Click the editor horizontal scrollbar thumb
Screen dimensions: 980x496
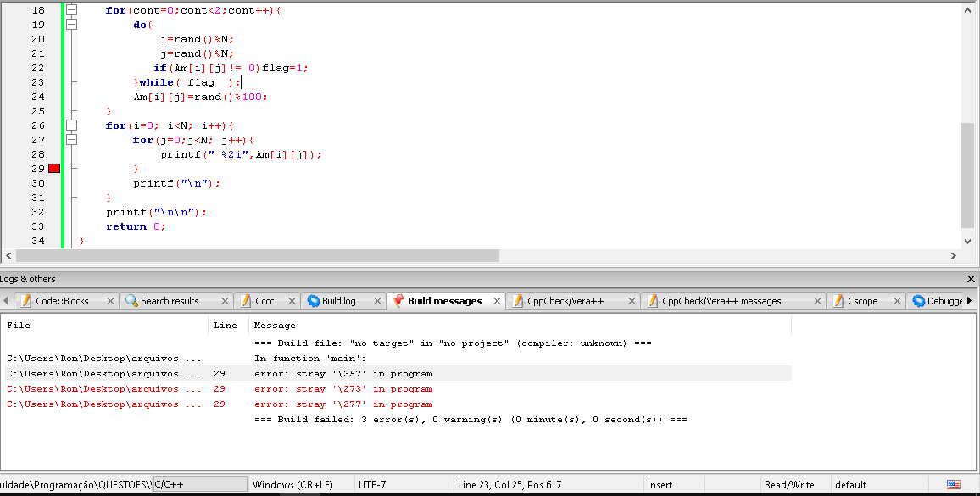pyautogui.click(x=258, y=255)
